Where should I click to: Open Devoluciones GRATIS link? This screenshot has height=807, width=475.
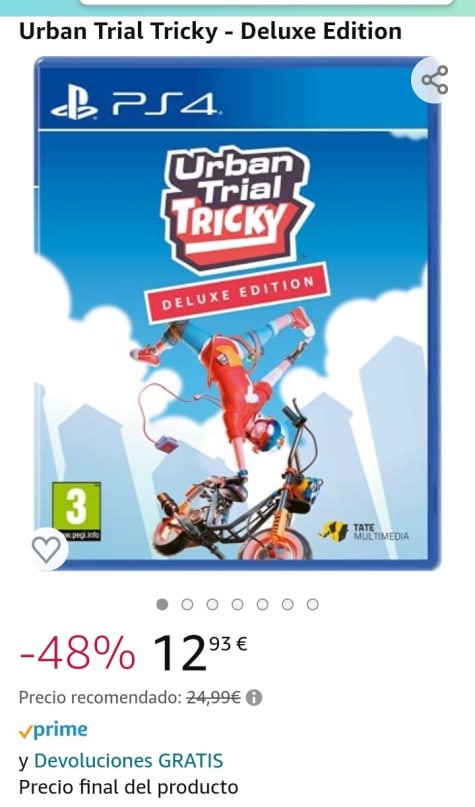128,761
